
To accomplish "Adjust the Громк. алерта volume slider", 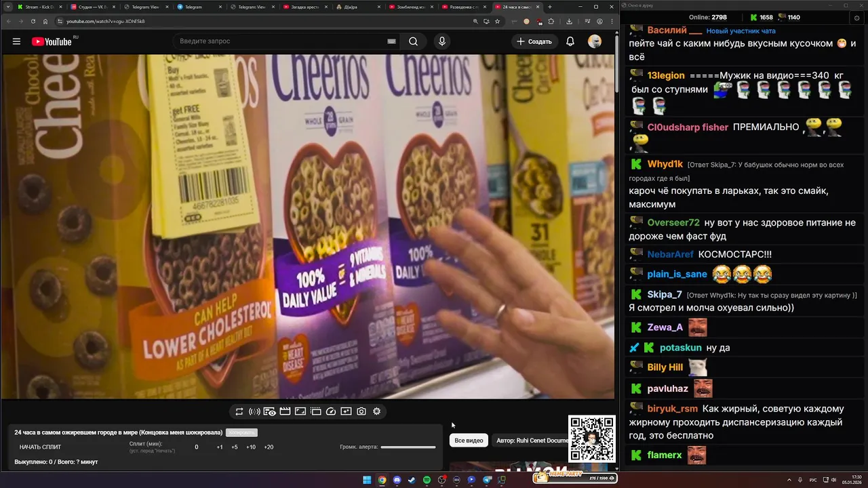I will (408, 447).
